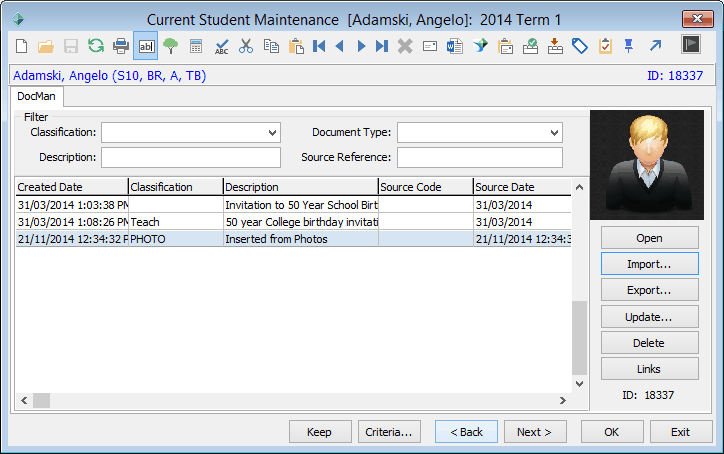The height and width of the screenshot is (454, 724).
Task: Click the Description filter input field
Action: coord(191,157)
